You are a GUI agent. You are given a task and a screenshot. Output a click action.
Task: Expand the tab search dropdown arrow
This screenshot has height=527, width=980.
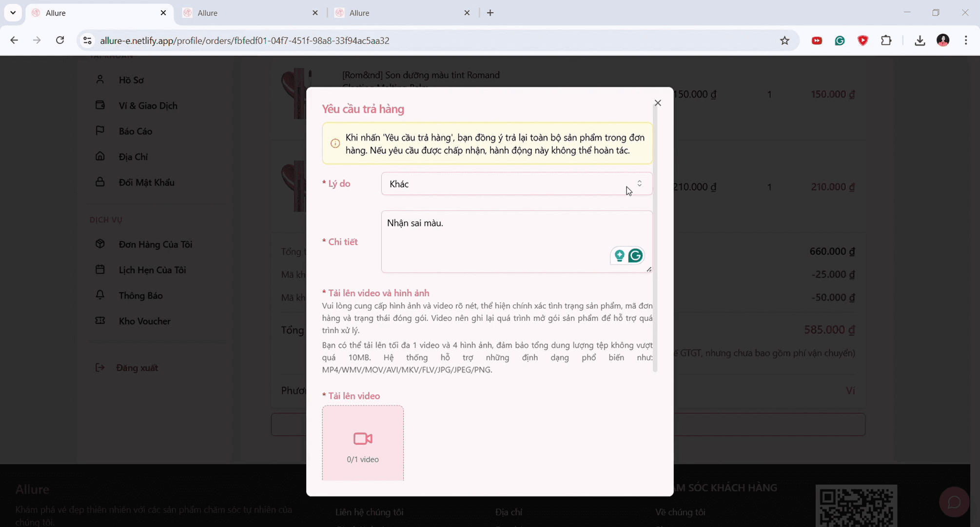pos(13,13)
